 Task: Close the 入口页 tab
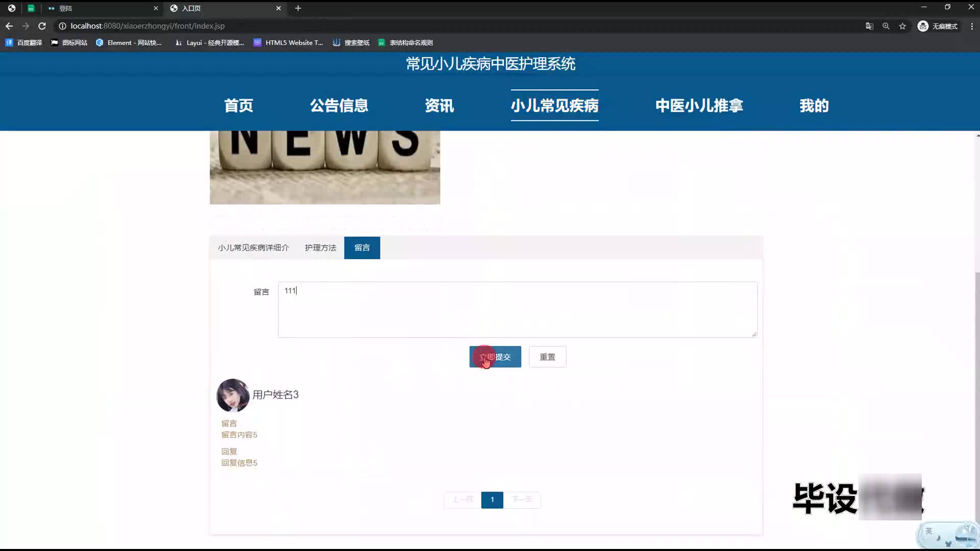tap(279, 8)
